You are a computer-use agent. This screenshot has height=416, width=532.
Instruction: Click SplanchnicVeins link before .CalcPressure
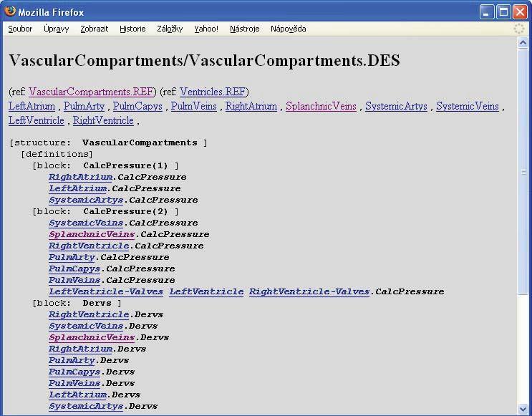92,234
